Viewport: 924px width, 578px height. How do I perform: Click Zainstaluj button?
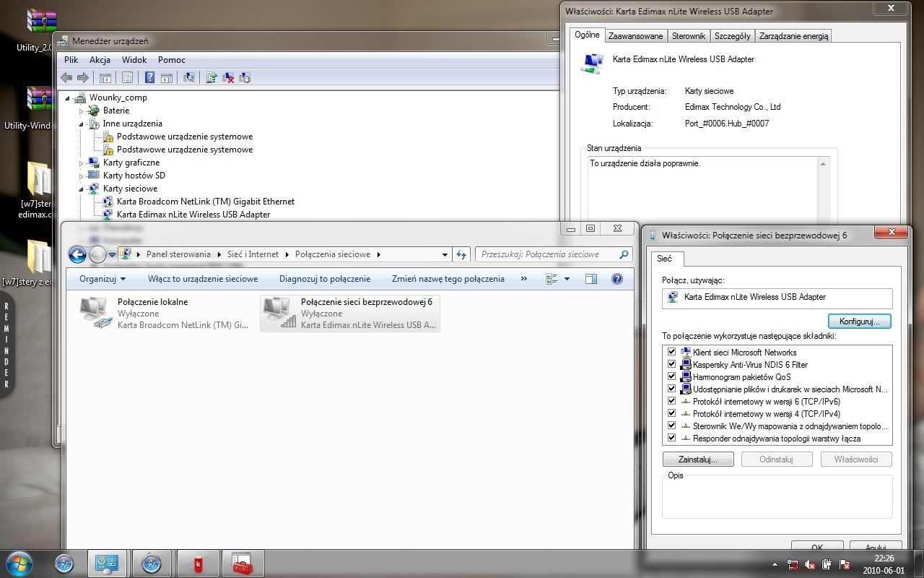(x=698, y=459)
